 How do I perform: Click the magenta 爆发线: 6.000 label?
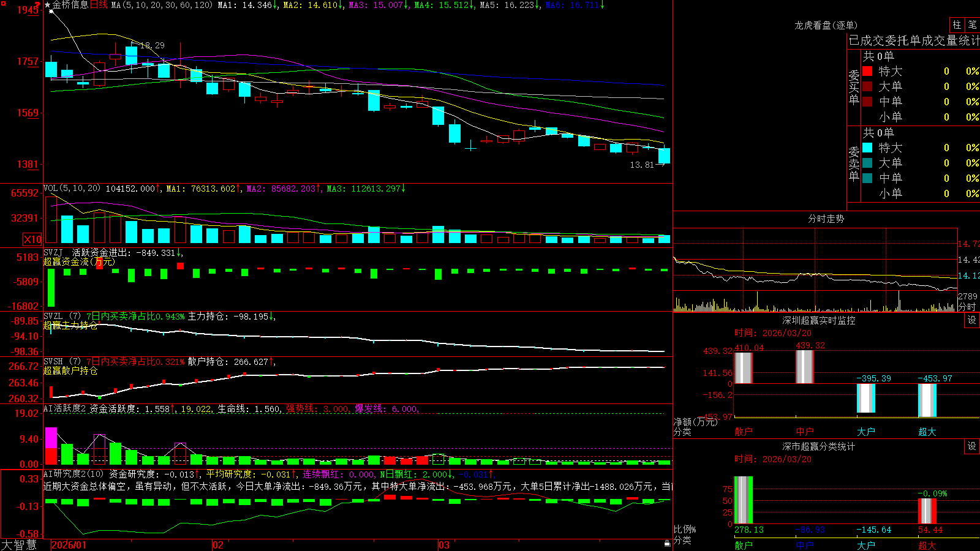click(x=387, y=409)
